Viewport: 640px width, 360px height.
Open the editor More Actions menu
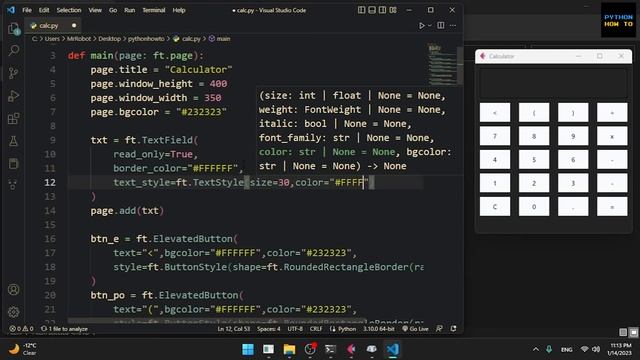pyautogui.click(x=453, y=25)
